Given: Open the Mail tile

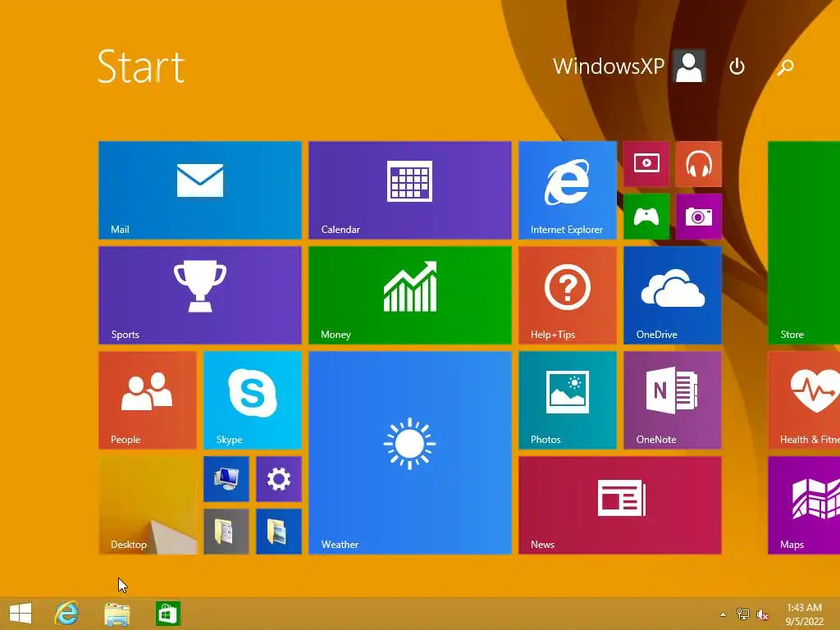Looking at the screenshot, I should pyautogui.click(x=200, y=190).
